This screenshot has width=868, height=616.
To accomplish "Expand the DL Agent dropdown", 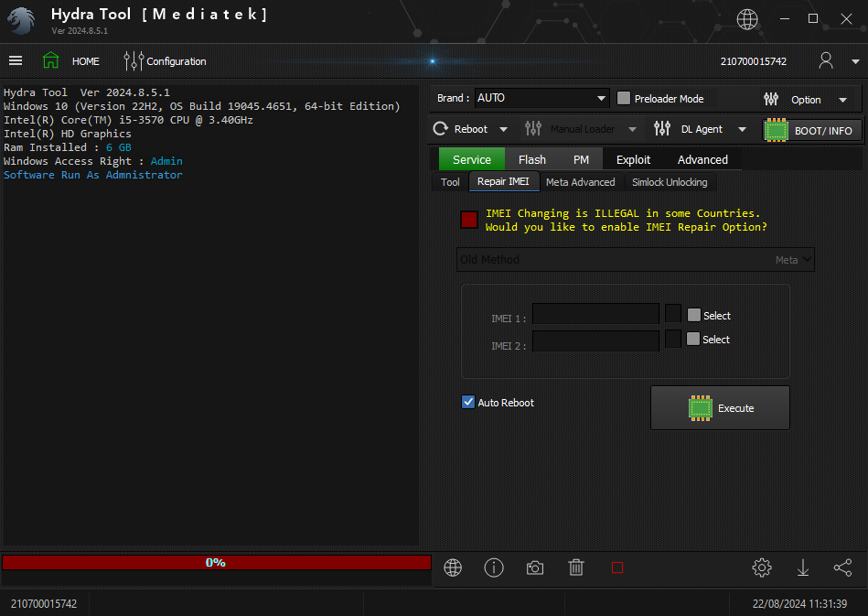I will (x=741, y=130).
